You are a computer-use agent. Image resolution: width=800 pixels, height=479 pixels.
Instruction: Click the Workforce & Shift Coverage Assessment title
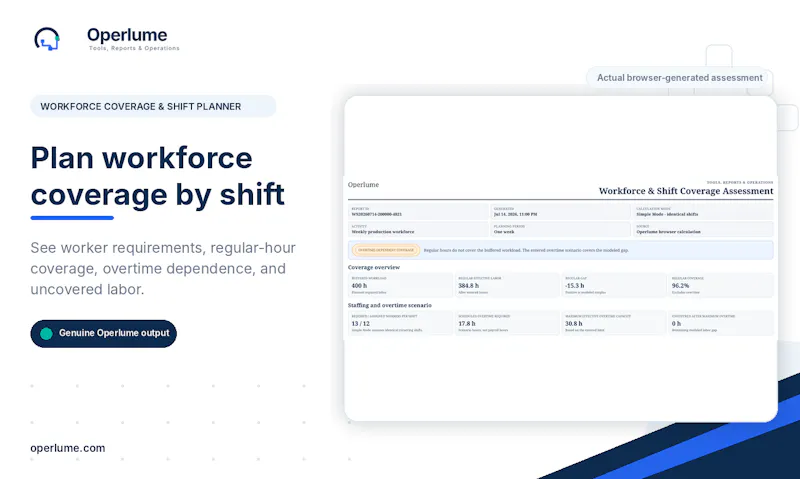click(x=686, y=191)
